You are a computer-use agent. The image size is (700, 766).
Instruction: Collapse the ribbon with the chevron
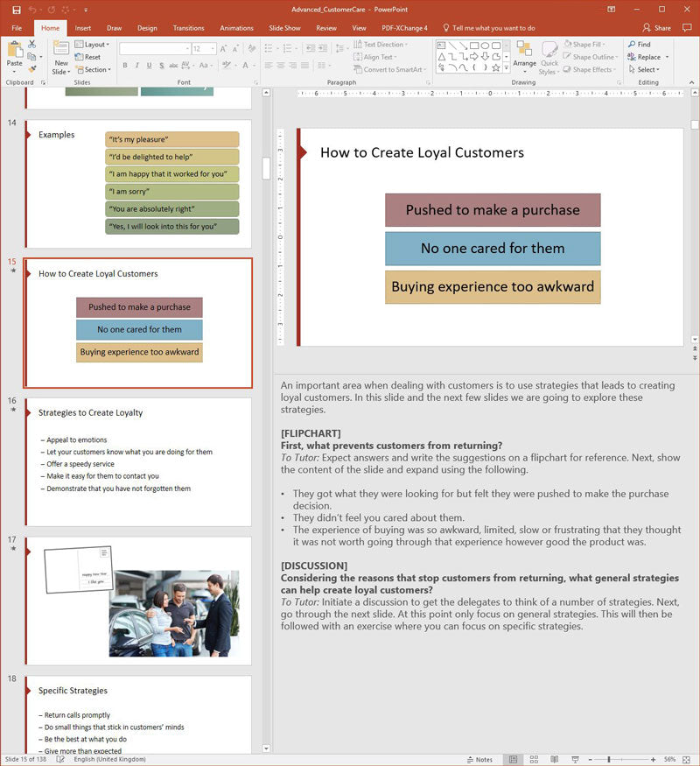pos(692,82)
